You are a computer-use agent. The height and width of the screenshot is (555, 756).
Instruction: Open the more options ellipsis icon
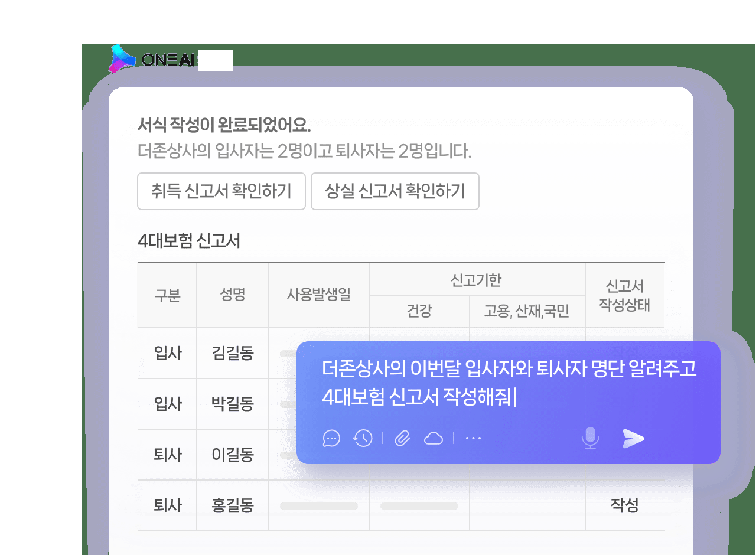click(474, 438)
